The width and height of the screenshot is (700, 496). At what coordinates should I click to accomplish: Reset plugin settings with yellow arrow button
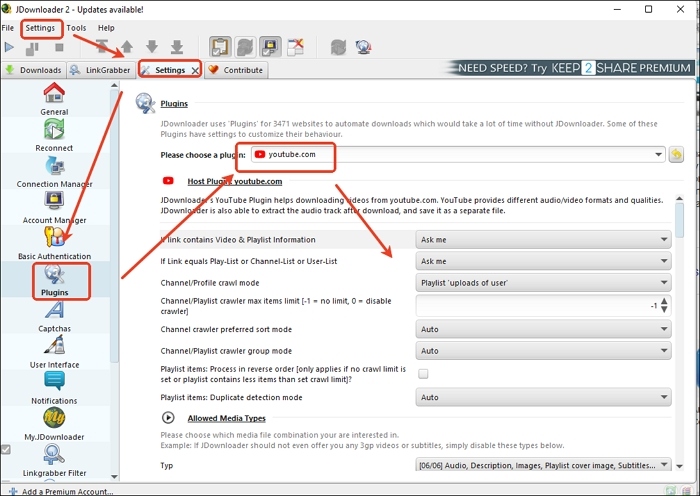tap(676, 154)
